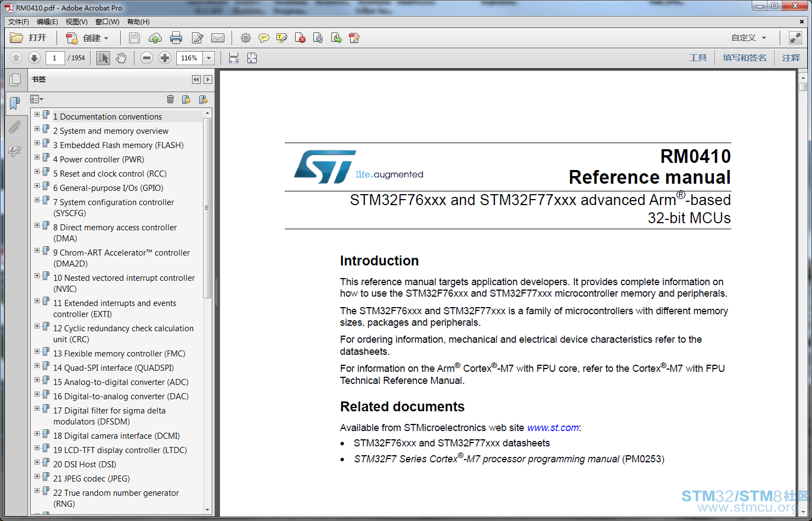Click the page number input field
This screenshot has width=812, height=521.
(x=55, y=58)
